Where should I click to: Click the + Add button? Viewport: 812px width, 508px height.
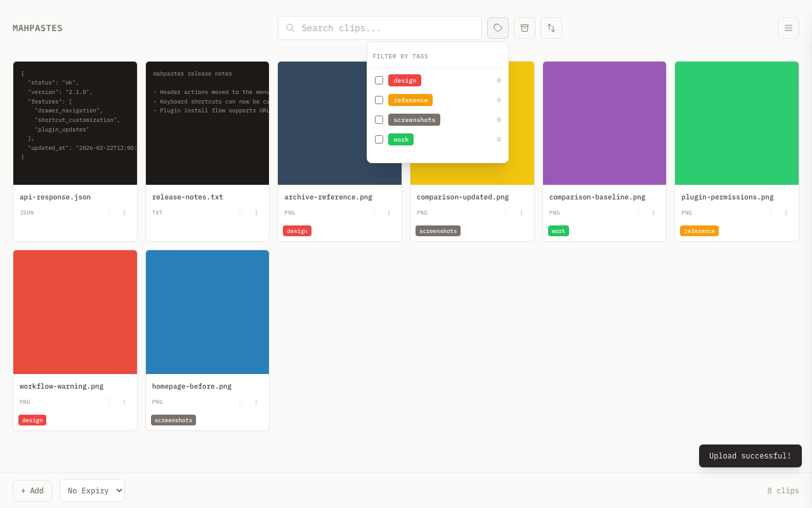32,491
